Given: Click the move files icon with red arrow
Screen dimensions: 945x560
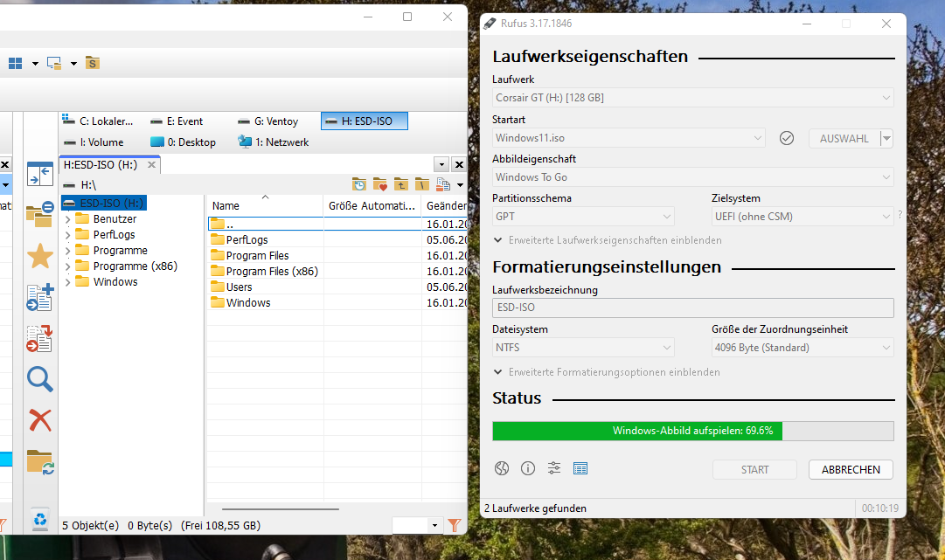Looking at the screenshot, I should pos(40,338).
